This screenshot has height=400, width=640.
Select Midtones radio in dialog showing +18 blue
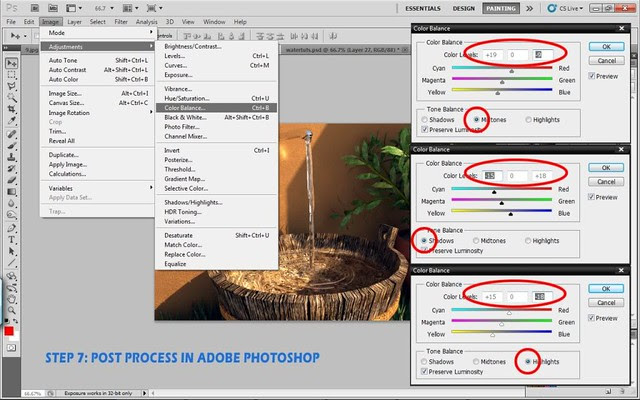point(476,240)
